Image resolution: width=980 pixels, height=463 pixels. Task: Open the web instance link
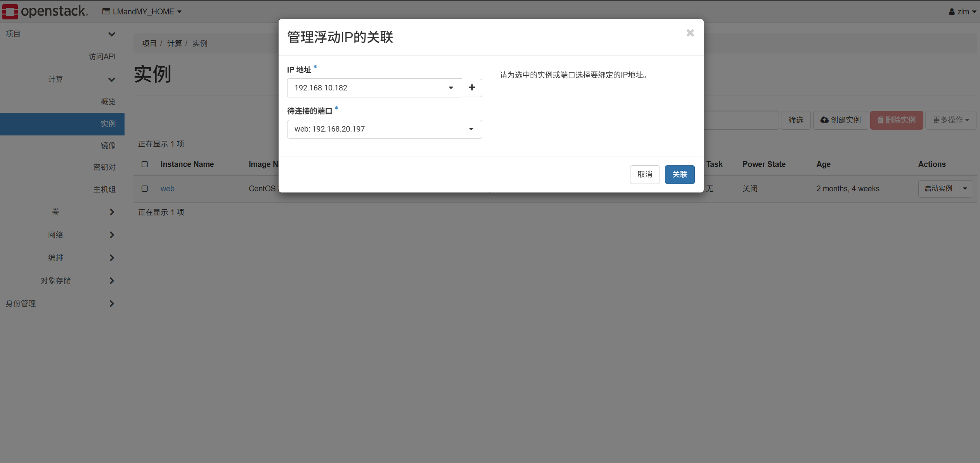[168, 189]
